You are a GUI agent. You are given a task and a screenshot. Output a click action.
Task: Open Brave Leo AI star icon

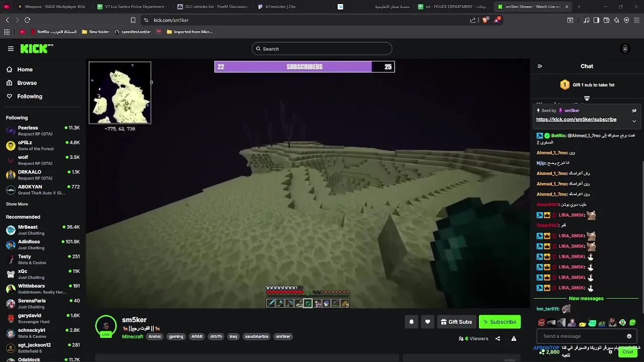tap(616, 20)
